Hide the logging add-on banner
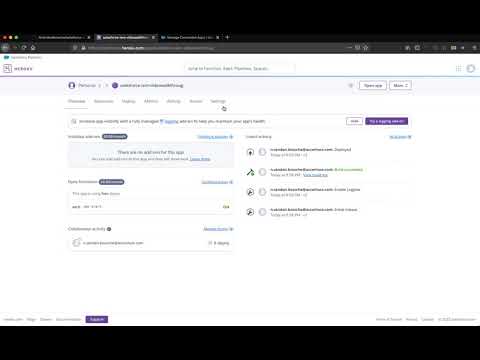Viewport: 480px width, 360px height. click(354, 121)
